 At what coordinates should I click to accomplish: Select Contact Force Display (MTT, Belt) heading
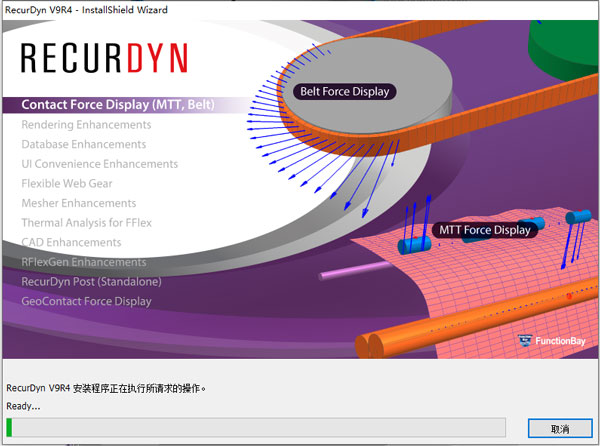118,105
